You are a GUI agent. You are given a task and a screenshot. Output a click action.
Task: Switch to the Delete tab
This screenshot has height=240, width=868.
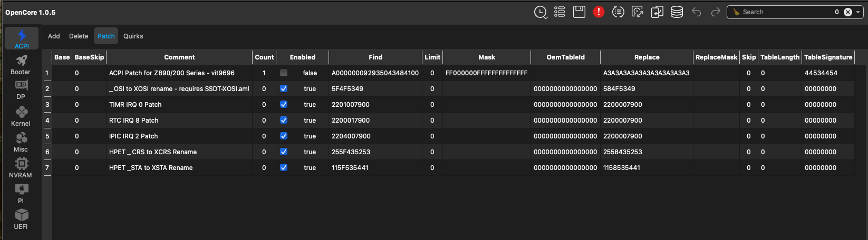click(x=79, y=36)
